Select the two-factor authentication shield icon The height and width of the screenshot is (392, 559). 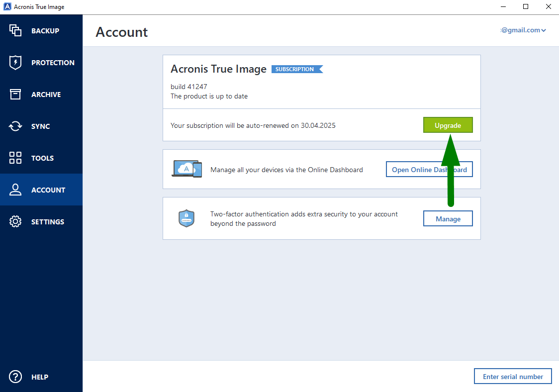[186, 218]
